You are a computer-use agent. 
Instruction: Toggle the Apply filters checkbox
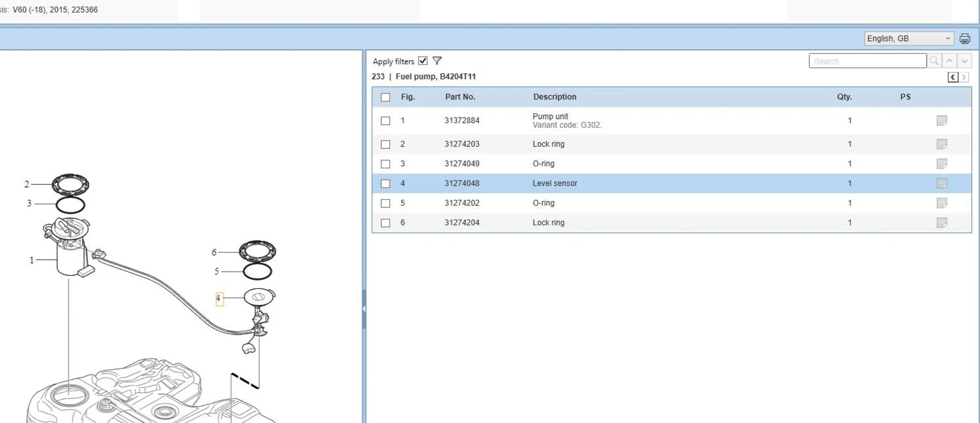pos(423,61)
